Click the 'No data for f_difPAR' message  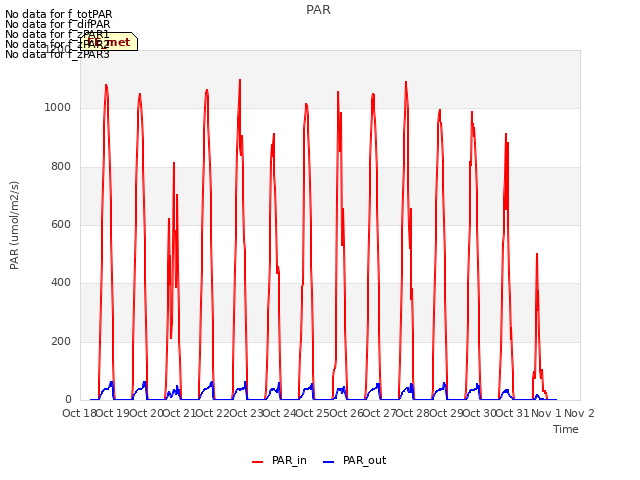click(58, 24)
